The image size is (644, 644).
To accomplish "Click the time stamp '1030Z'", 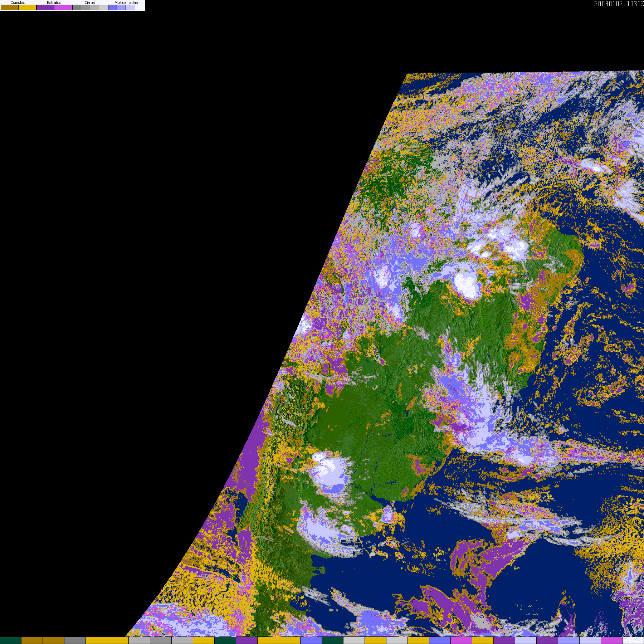I will [635, 4].
